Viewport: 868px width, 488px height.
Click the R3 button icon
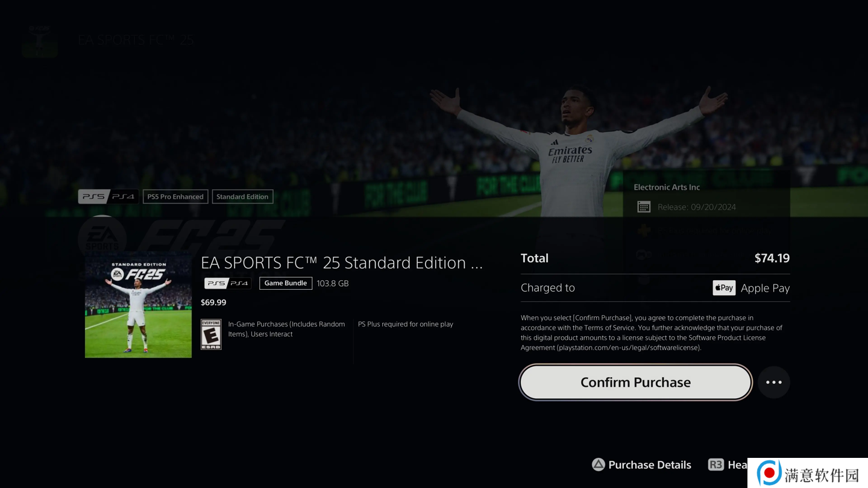[715, 465]
